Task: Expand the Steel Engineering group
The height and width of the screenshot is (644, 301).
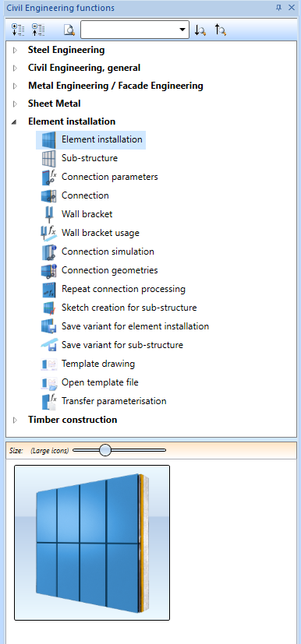Action: [16, 50]
